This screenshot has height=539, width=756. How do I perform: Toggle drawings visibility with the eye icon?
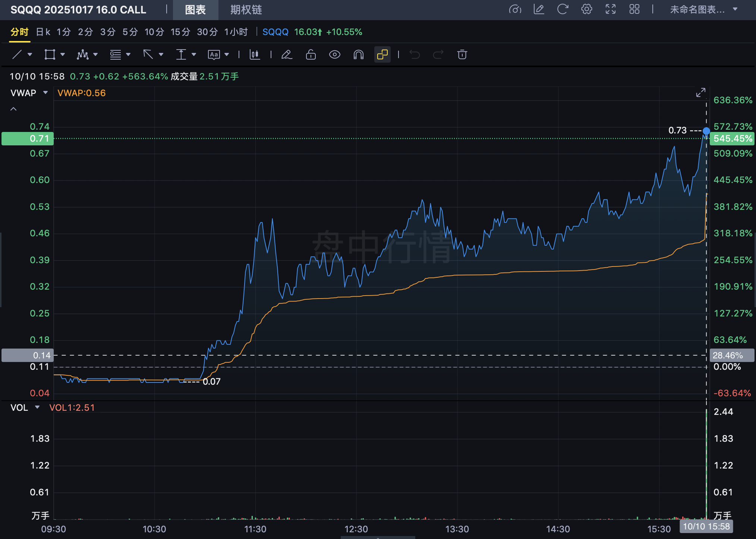tap(334, 55)
